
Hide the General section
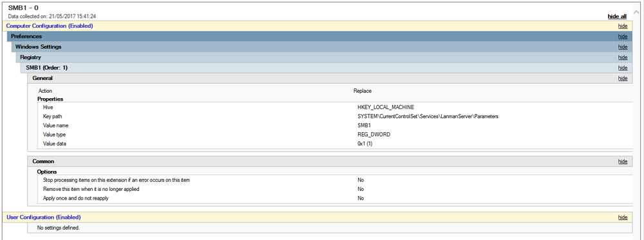(x=623, y=78)
